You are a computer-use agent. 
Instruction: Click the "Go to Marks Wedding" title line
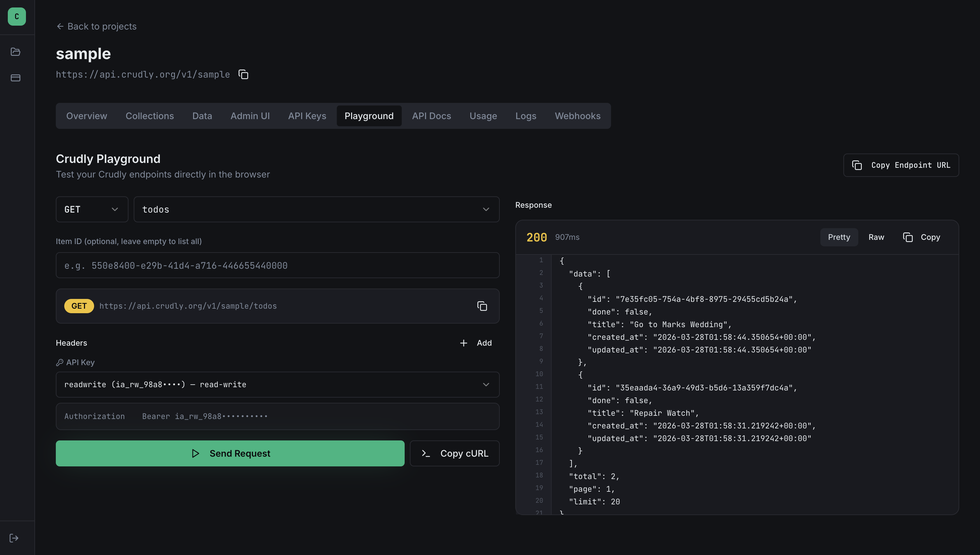click(660, 324)
